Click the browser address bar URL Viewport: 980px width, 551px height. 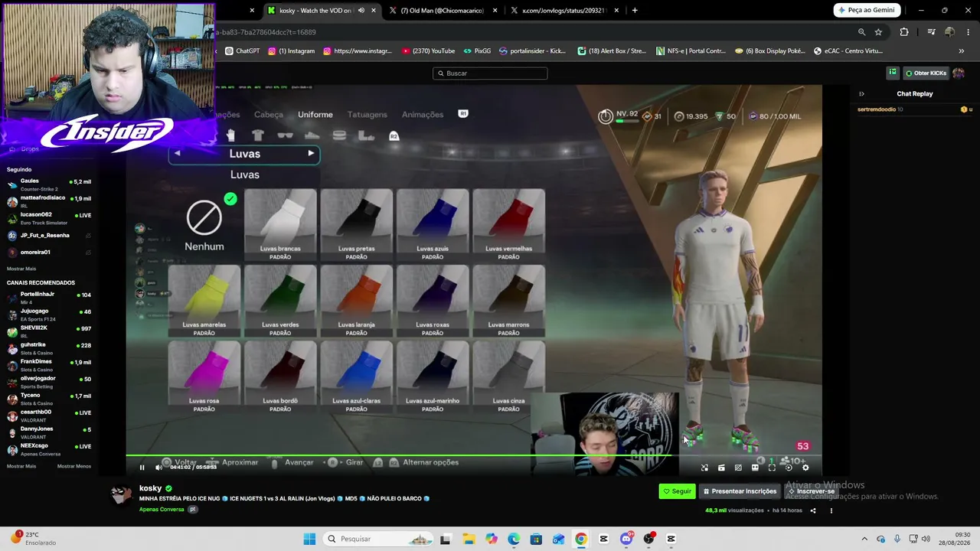pos(265,32)
